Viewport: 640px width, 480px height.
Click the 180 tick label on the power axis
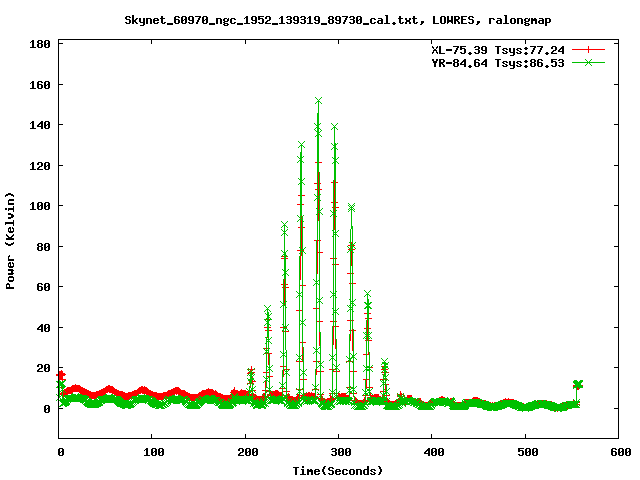pos(41,45)
